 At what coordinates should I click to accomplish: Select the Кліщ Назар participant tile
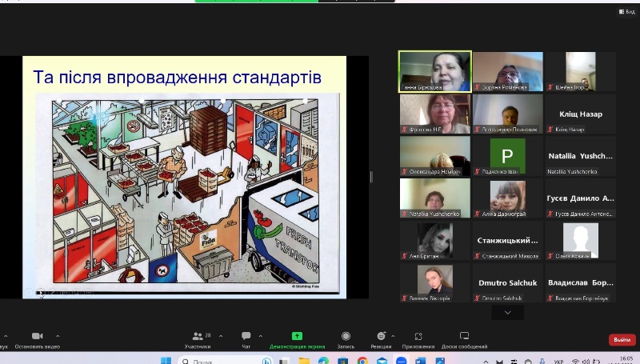pyautogui.click(x=581, y=114)
